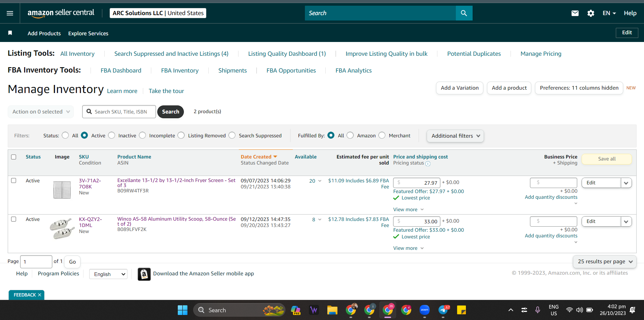Open the FBA Dashboard tool
This screenshot has width=644, height=320.
coord(121,71)
